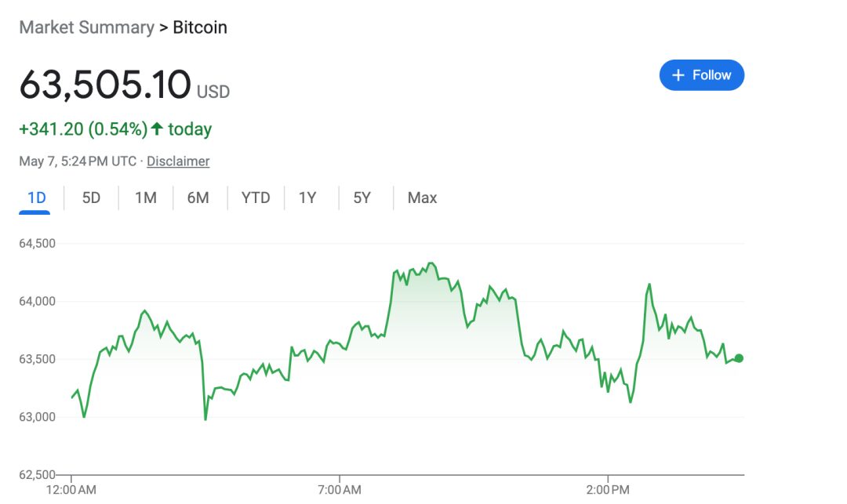Show the 1M price chart
Viewport: 847px width, 504px height.
[x=145, y=198]
